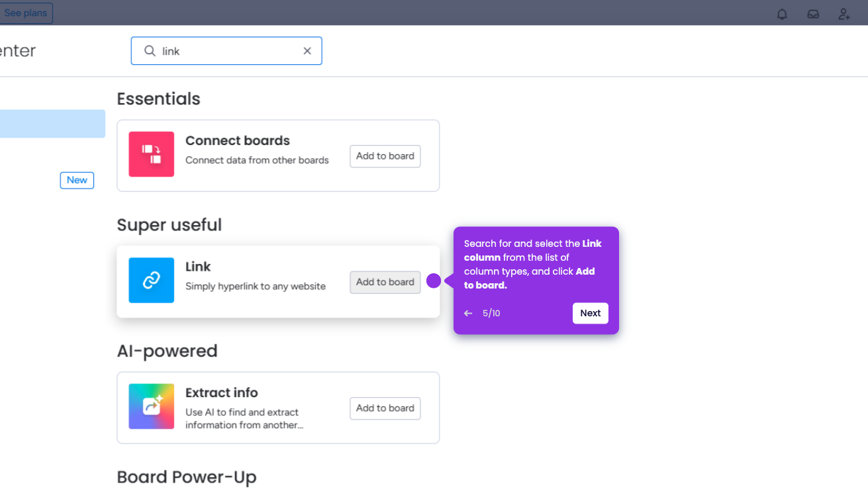The image size is (868, 493).
Task: Open the inbox tray icon
Action: (x=813, y=14)
